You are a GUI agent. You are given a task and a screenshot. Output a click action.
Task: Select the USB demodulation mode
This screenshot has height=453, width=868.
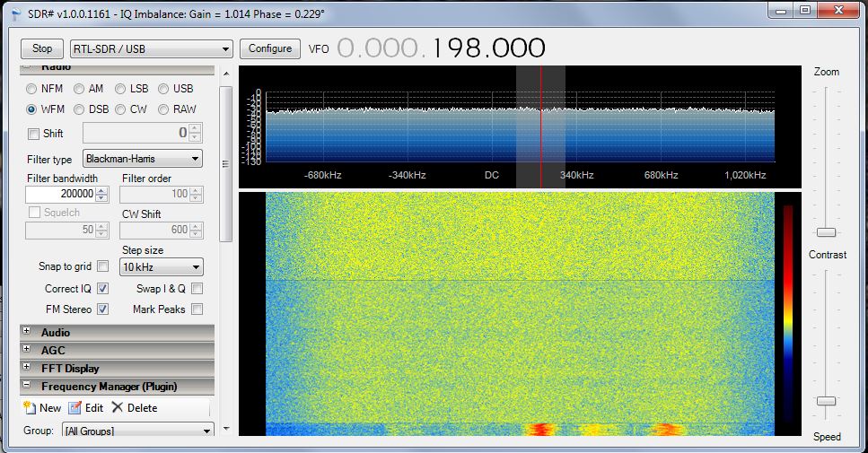pyautogui.click(x=163, y=89)
